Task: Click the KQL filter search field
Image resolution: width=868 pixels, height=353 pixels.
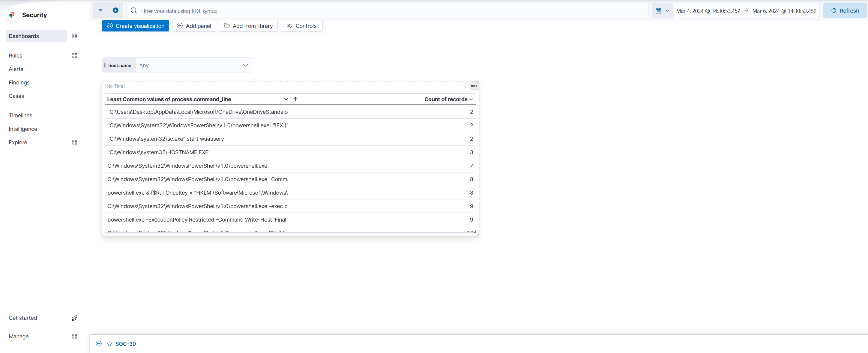Action: coord(388,11)
